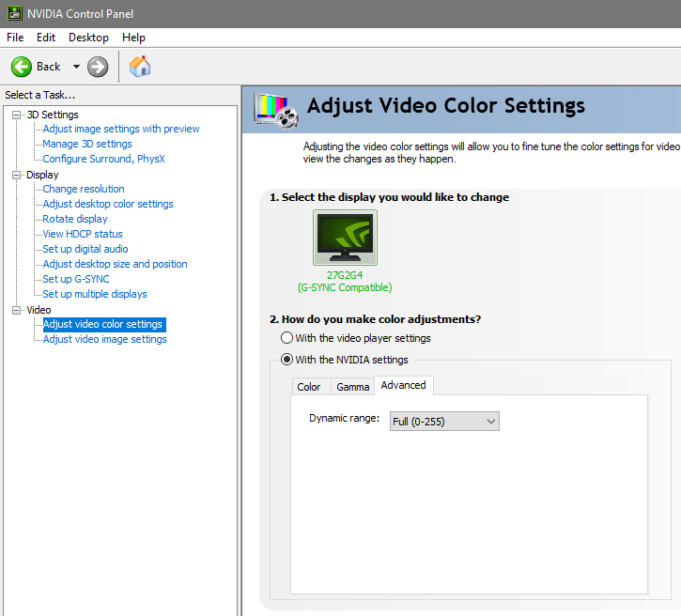This screenshot has height=616, width=681.
Task: Switch to the Advanced tab
Action: click(x=404, y=386)
